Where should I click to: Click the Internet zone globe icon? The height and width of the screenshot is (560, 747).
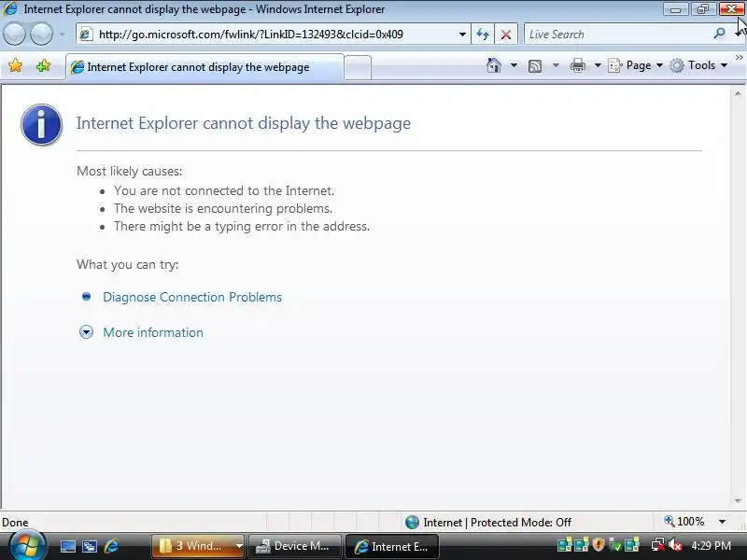click(x=412, y=523)
